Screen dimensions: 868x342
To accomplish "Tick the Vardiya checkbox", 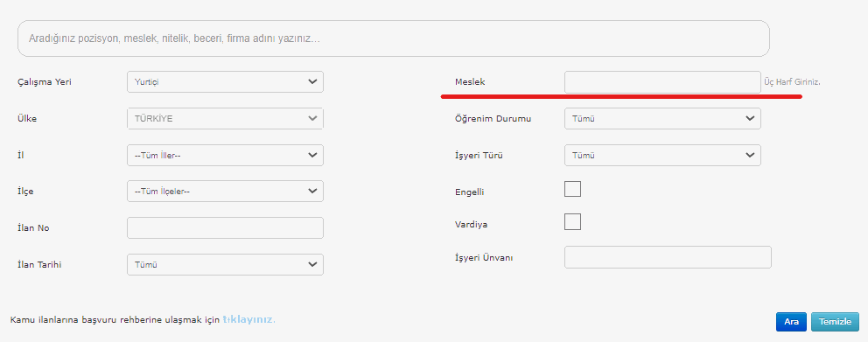I will click(x=572, y=222).
